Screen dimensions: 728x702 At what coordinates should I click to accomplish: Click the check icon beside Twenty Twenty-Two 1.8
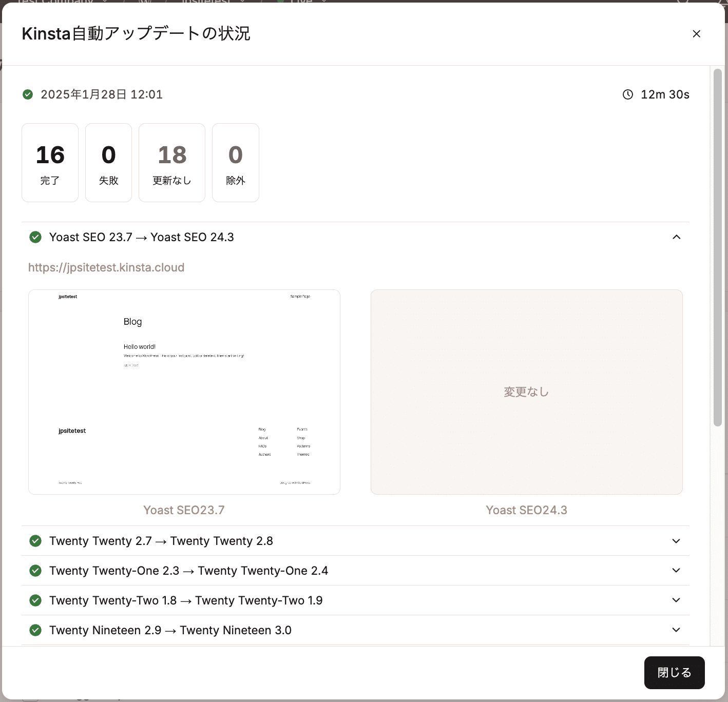35,600
